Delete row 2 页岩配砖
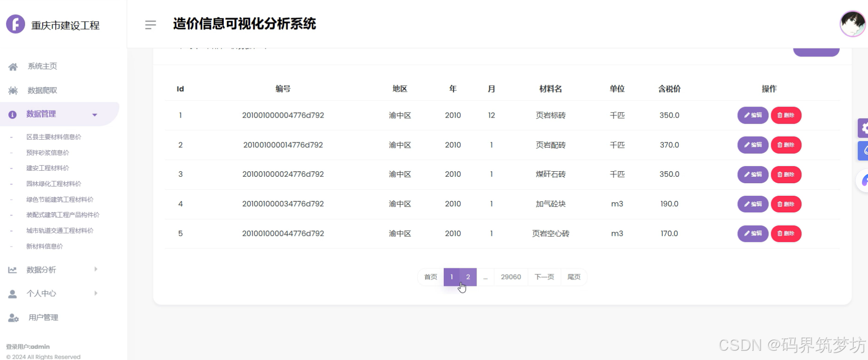This screenshot has height=360, width=868. click(x=786, y=145)
